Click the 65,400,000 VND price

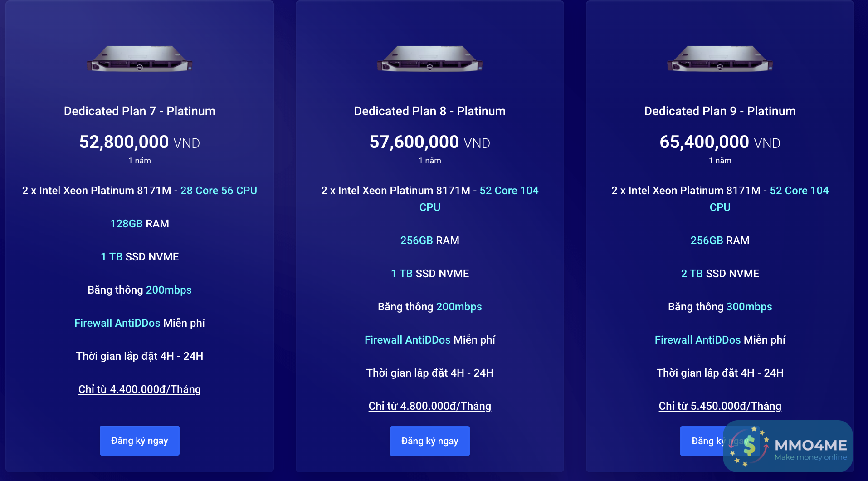click(x=720, y=142)
